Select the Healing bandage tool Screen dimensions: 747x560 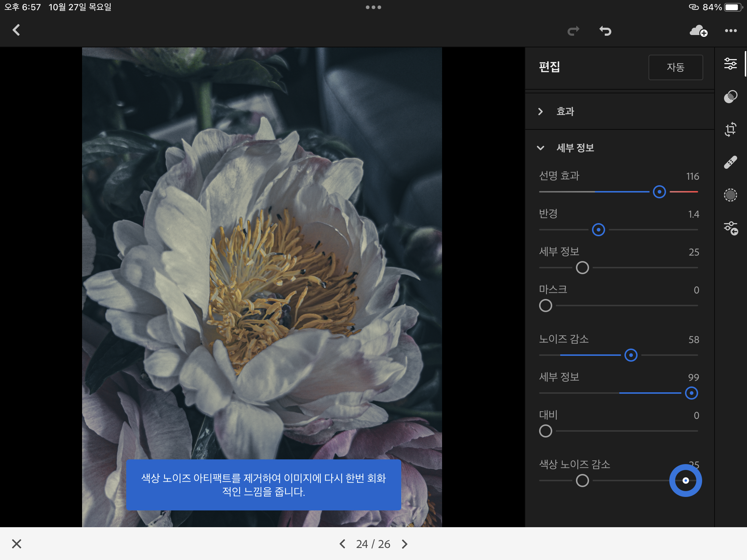point(730,162)
